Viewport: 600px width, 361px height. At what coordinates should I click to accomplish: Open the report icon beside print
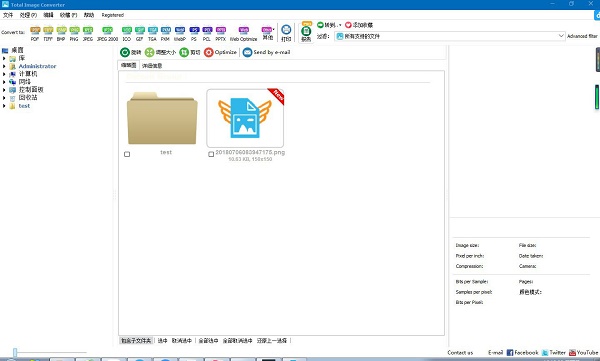pos(306,33)
